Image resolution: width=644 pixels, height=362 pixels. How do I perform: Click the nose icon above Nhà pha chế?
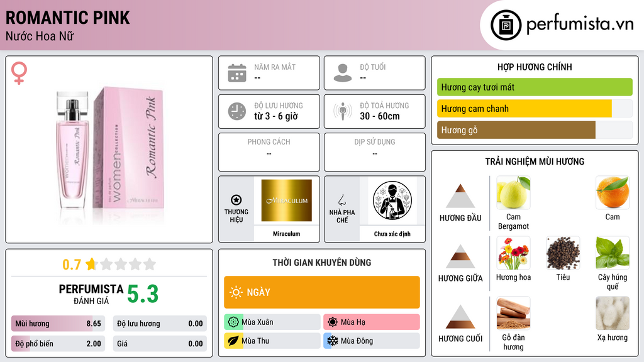pyautogui.click(x=341, y=200)
